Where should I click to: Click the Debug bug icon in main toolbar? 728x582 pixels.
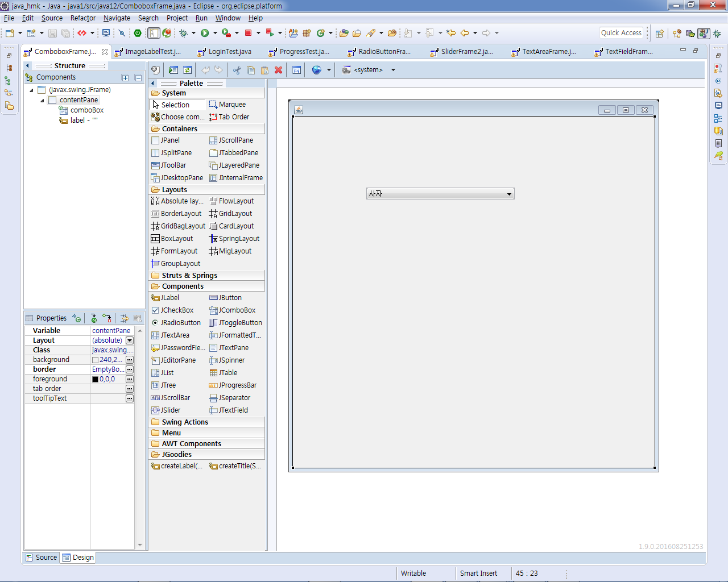(183, 33)
